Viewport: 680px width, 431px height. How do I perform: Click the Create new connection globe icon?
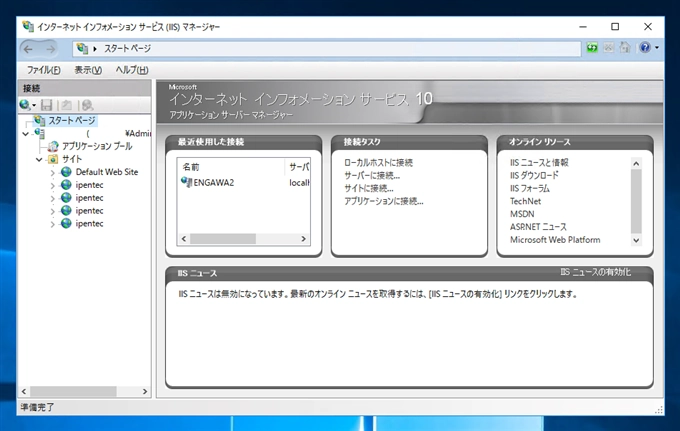(25, 105)
